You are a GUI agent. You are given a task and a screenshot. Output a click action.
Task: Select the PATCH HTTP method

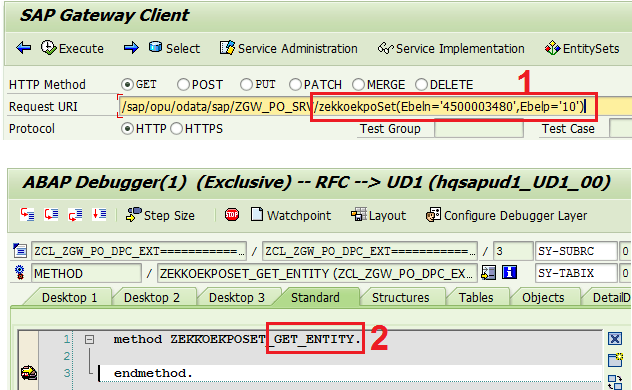coord(295,85)
